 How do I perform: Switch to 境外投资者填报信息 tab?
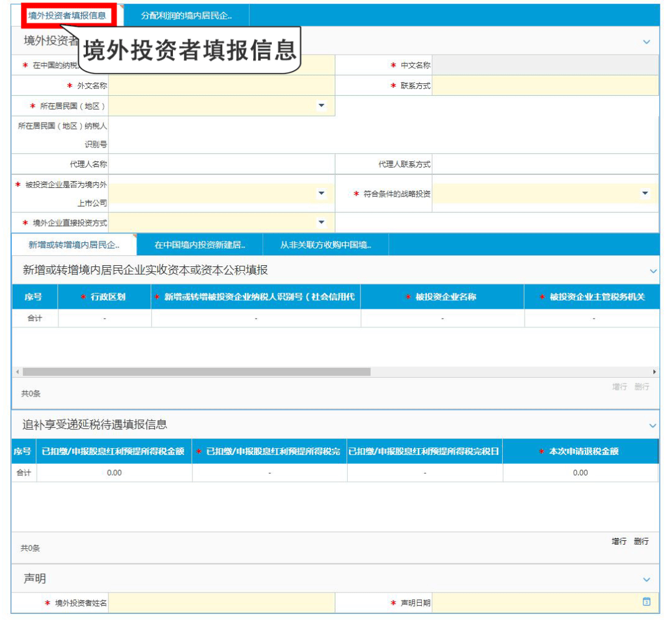67,16
